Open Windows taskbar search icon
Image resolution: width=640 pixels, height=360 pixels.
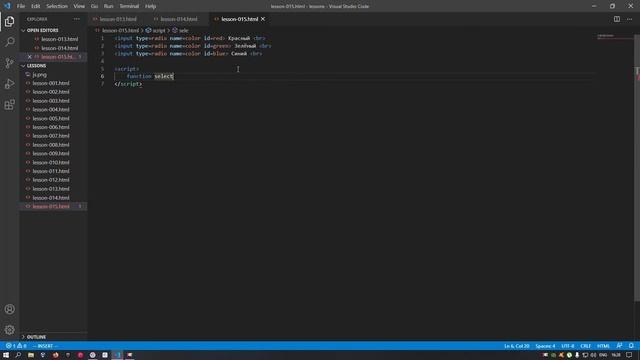pyautogui.click(x=18, y=355)
